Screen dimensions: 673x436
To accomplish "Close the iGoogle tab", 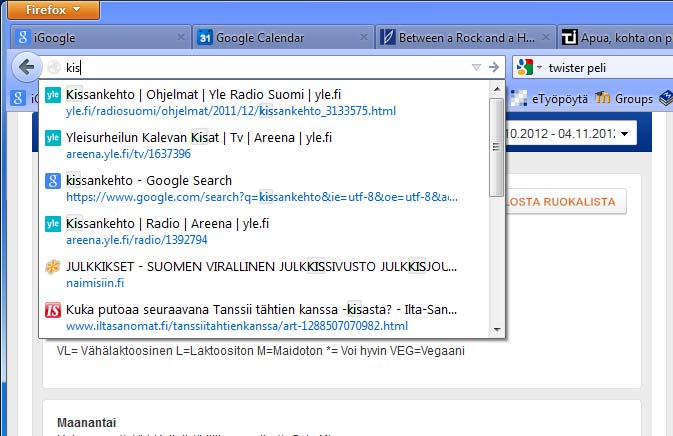I will (181, 37).
